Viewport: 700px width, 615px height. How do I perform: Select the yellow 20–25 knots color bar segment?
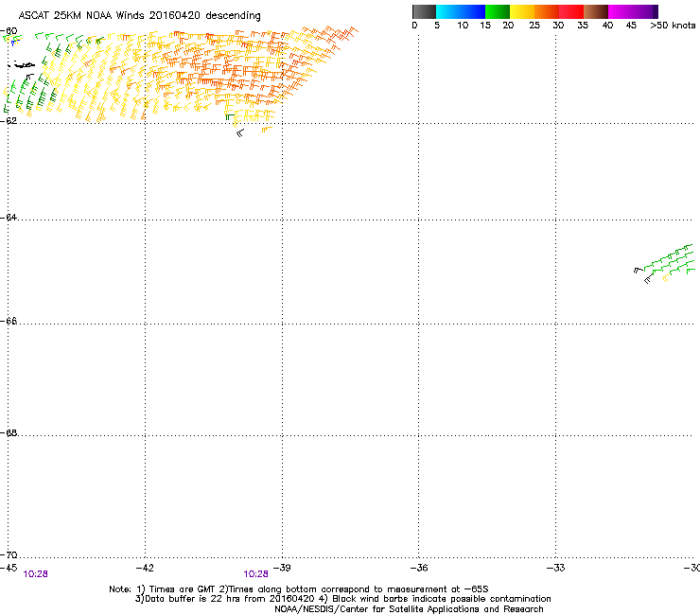tap(522, 11)
